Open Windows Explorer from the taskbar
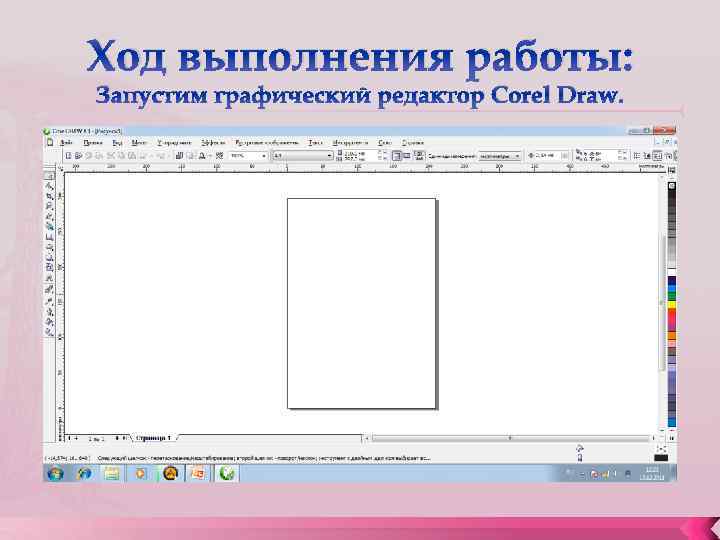The width and height of the screenshot is (720, 540). (x=112, y=473)
